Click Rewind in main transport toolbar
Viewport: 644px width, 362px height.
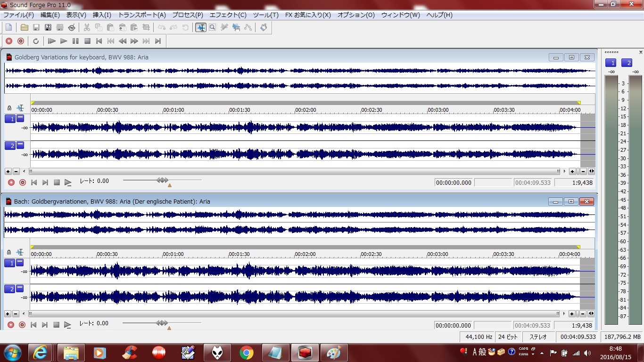click(123, 41)
